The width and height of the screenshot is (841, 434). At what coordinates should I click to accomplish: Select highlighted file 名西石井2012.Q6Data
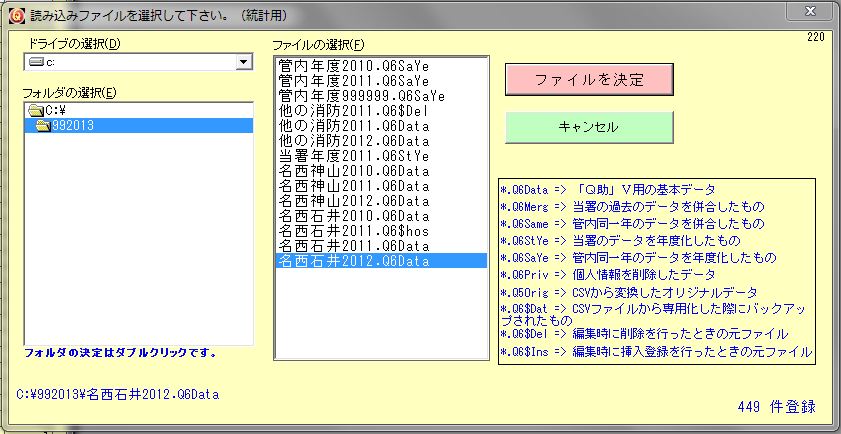(354, 261)
